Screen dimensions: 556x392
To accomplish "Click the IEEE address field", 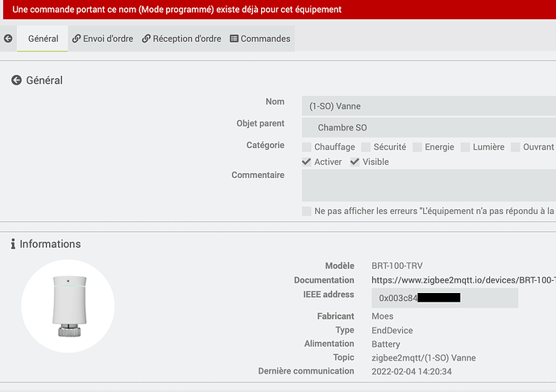I will click(445, 298).
